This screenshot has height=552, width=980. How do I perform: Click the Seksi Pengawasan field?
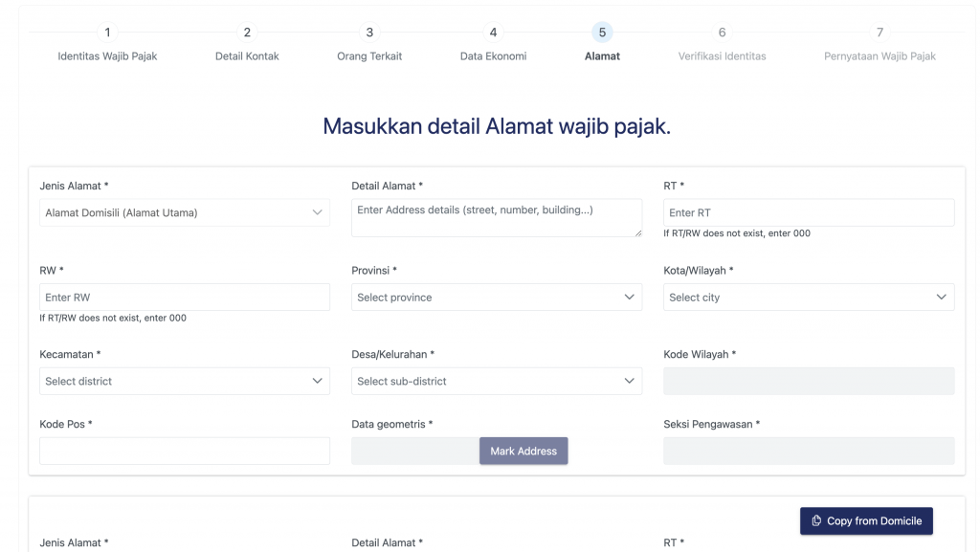[x=809, y=451]
